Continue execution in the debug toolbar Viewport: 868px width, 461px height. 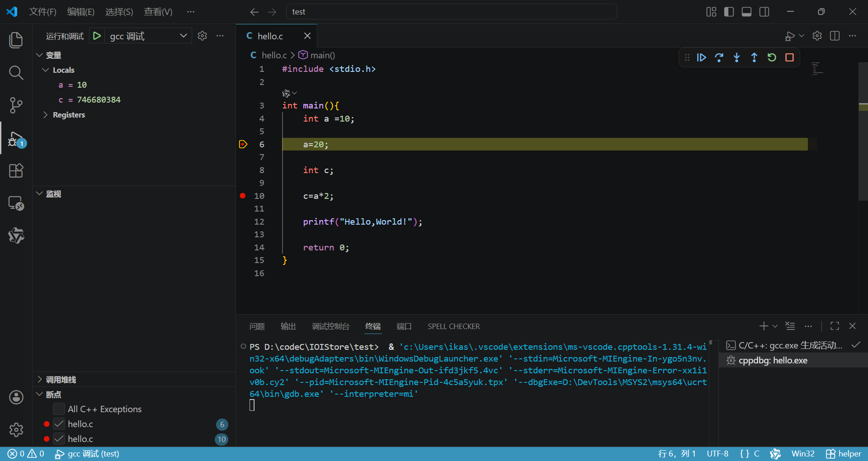click(701, 57)
